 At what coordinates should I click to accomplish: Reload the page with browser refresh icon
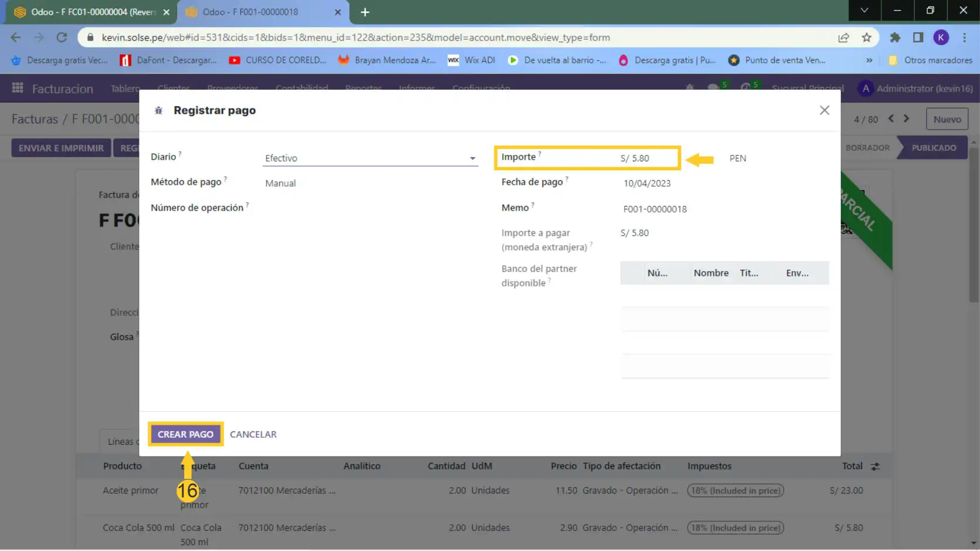coord(62,38)
